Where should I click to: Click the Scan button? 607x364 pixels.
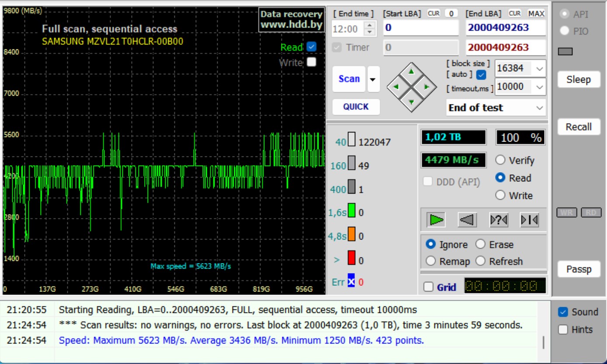[349, 79]
